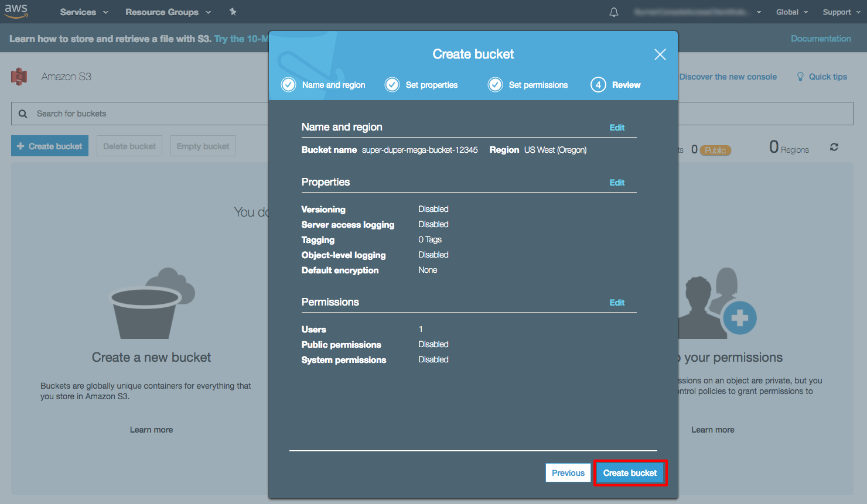
Task: Click the Create a new bucket heading
Action: [x=151, y=358]
